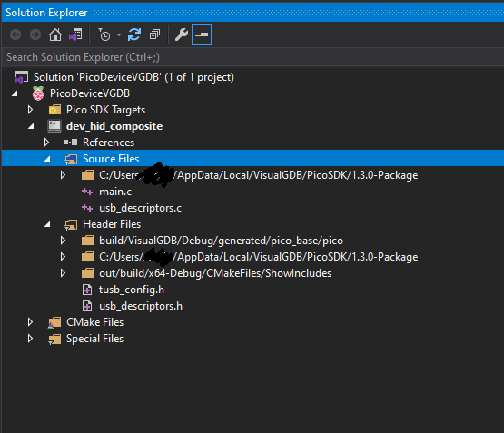Click the Special Files folder icon
This screenshot has height=433, width=504.
click(54, 340)
